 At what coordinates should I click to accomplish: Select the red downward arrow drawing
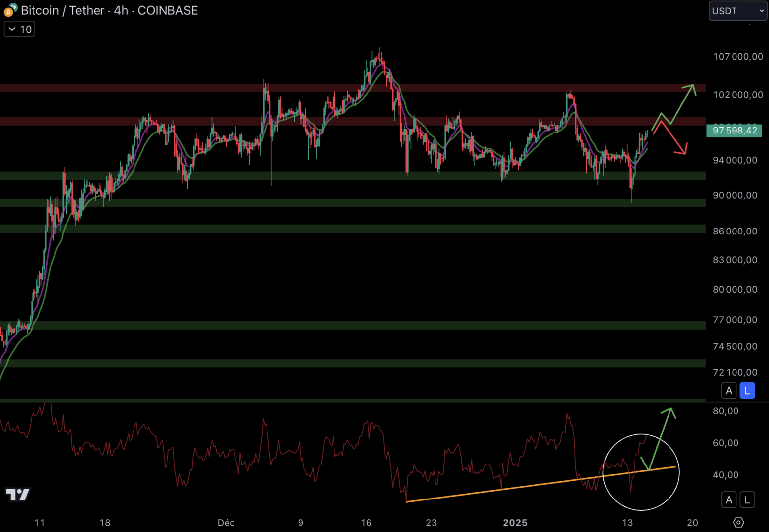tap(674, 139)
